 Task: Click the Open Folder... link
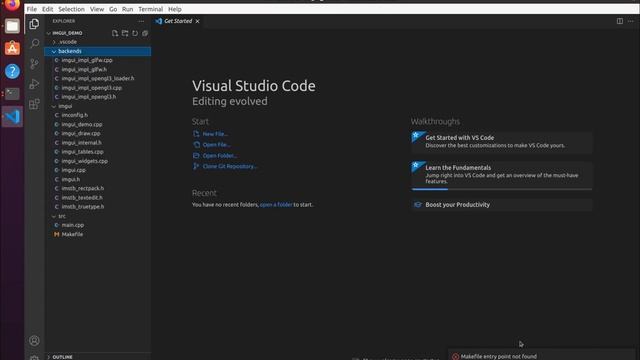click(220, 156)
